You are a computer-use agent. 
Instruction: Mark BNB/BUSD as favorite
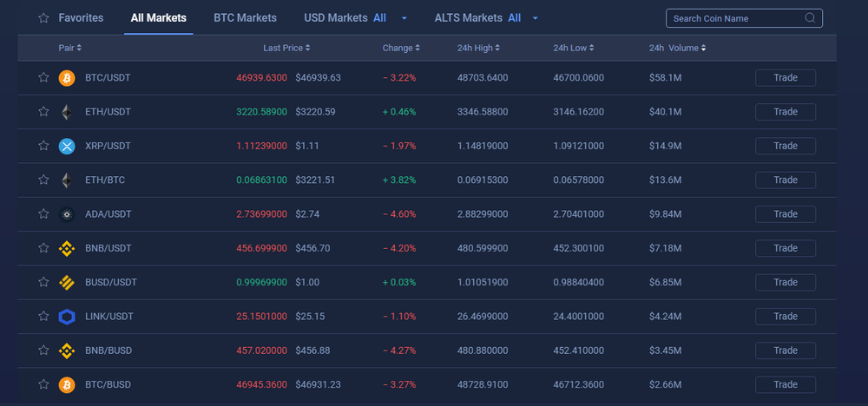[43, 350]
